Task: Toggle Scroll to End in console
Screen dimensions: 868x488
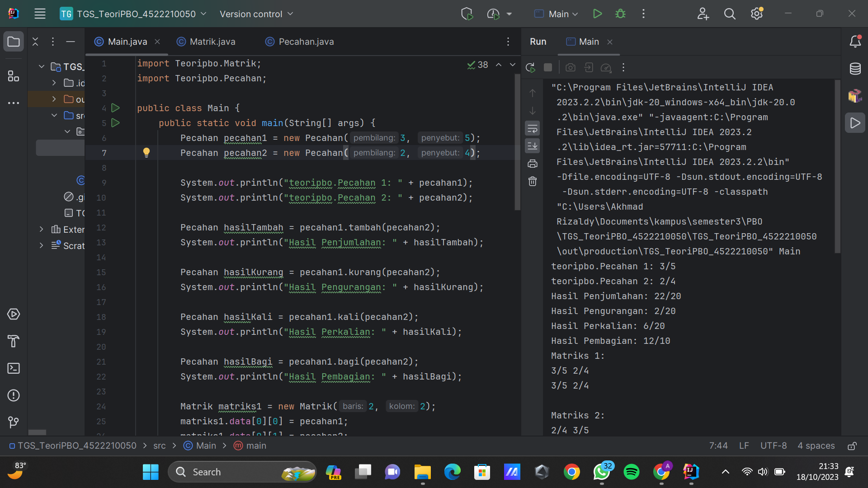Action: [x=533, y=145]
